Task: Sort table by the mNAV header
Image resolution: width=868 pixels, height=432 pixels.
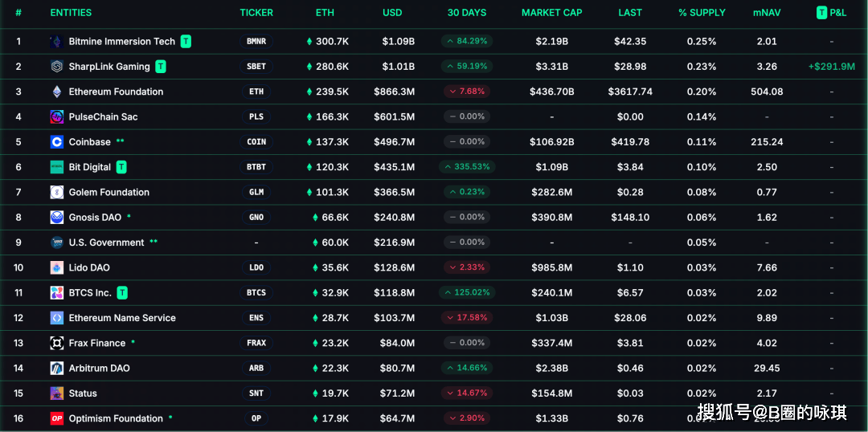Action: (767, 13)
